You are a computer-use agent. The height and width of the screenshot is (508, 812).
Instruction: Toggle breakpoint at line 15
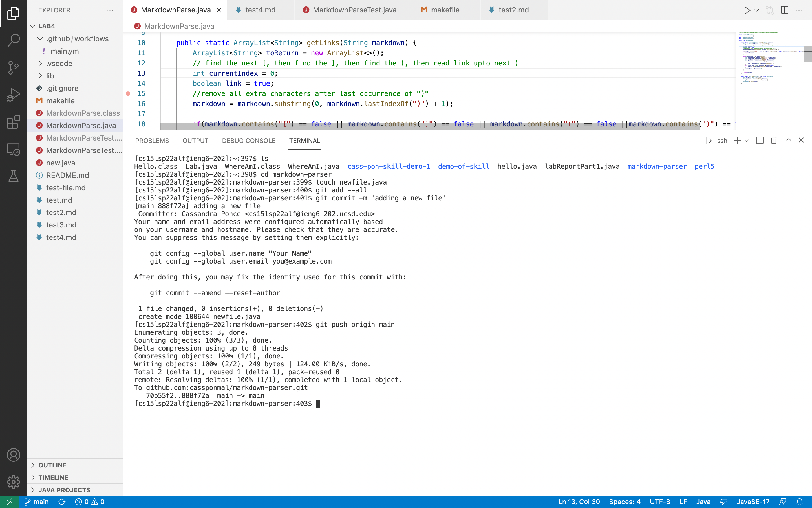point(128,94)
